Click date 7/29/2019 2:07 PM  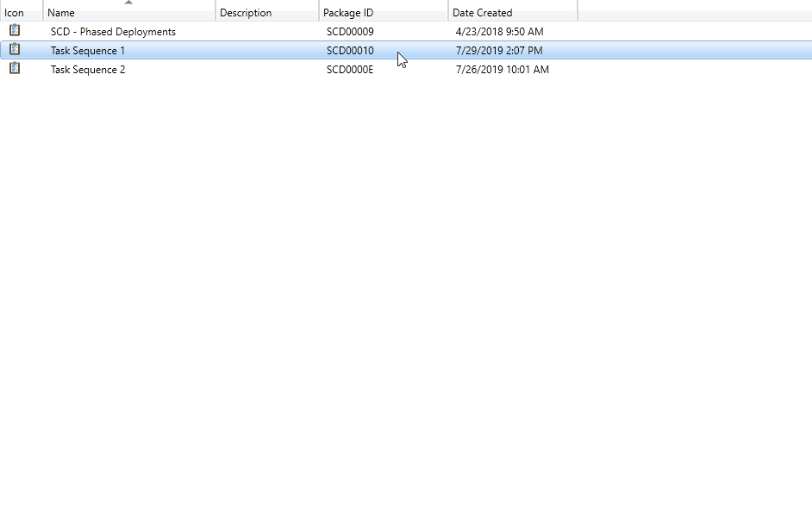click(499, 51)
